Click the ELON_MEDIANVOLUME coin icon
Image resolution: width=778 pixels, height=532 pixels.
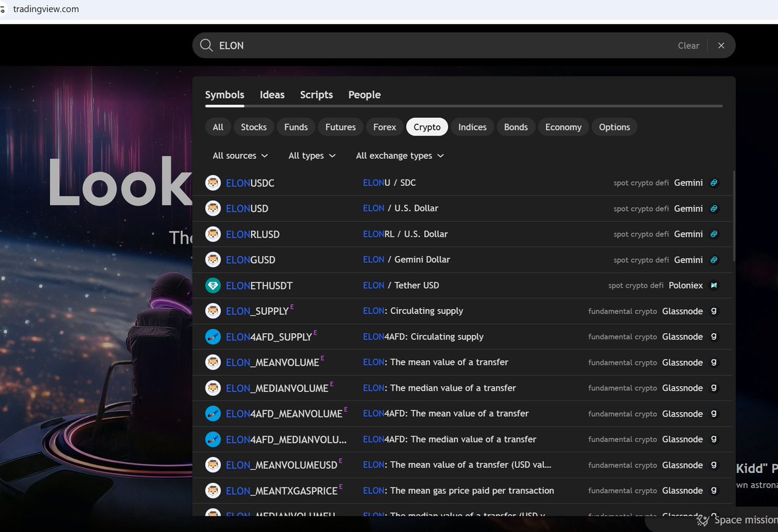[213, 388]
